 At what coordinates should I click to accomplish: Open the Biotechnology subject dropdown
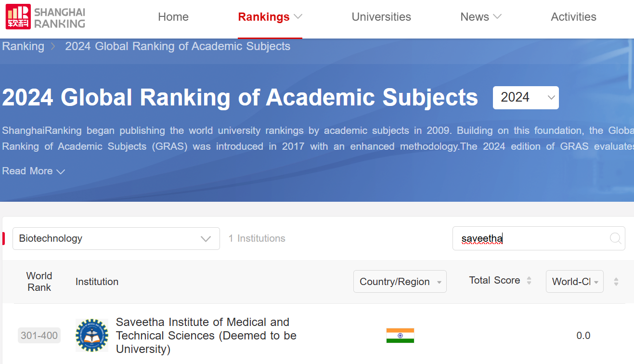pos(116,238)
